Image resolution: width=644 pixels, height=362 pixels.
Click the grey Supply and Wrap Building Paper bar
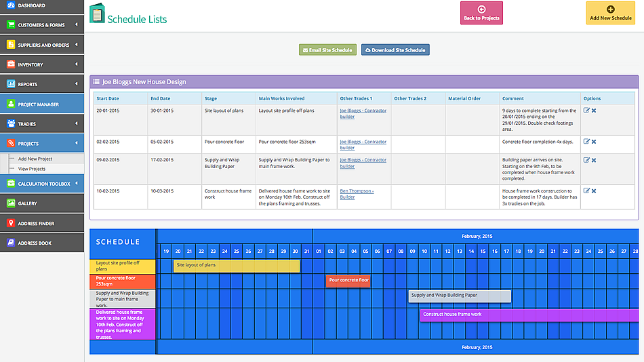pos(460,296)
